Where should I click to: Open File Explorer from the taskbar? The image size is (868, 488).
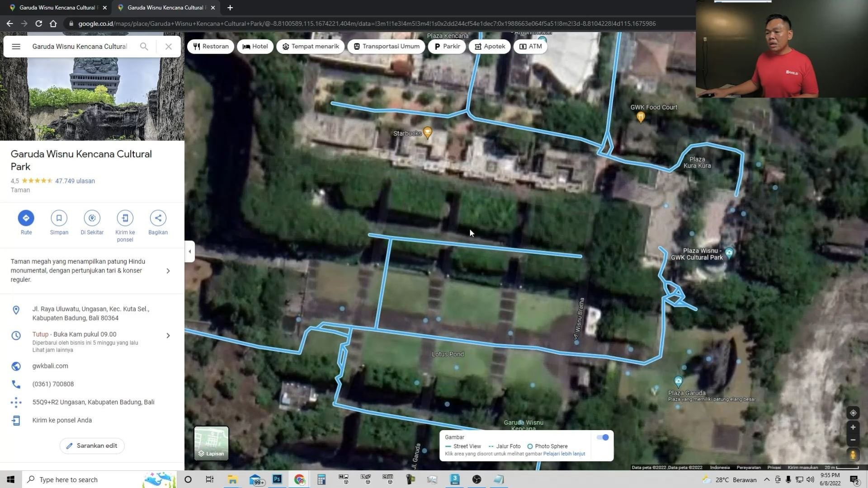point(232,479)
